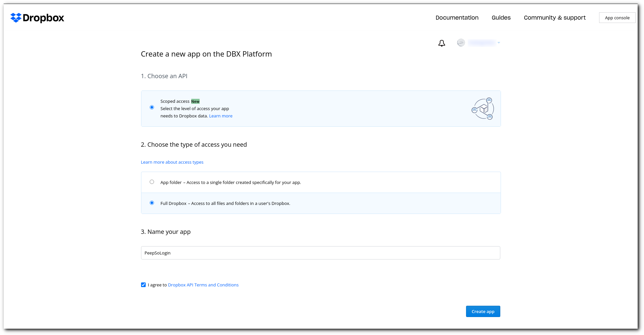The width and height of the screenshot is (644, 335).
Task: Select the Full Dropbox radio option
Action: [x=152, y=203]
